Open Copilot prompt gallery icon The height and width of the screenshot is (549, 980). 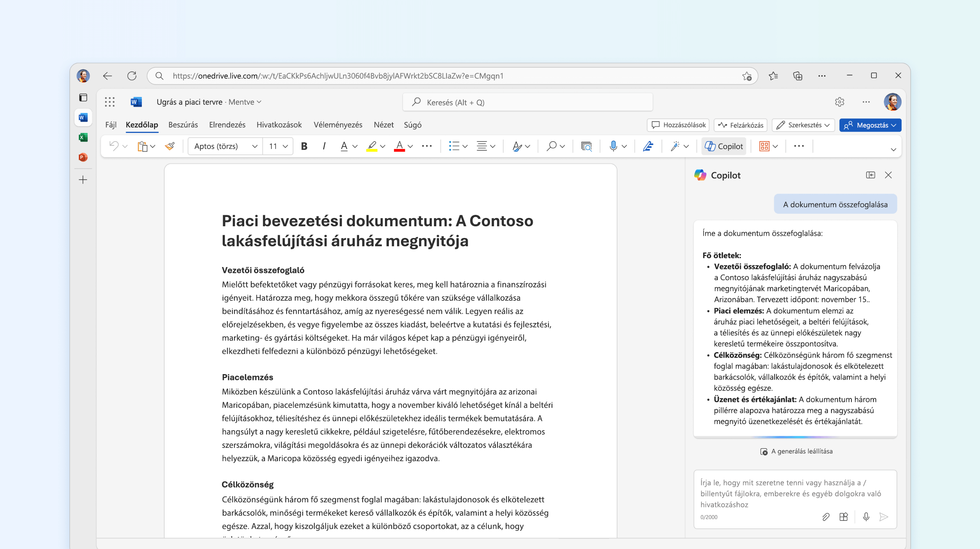point(844,517)
